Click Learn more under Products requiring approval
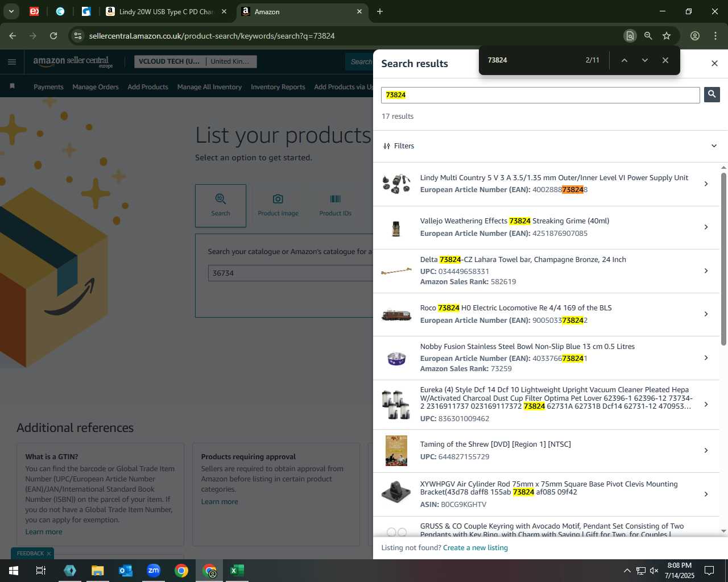 click(x=220, y=502)
